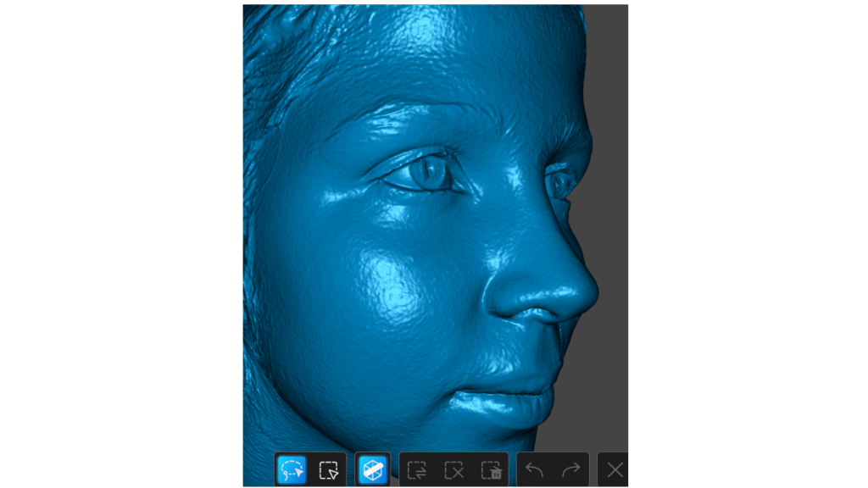Image resolution: width=868 pixels, height=488 pixels.
Task: Toggle the highlighted cut-through cube option
Action: 373,469
